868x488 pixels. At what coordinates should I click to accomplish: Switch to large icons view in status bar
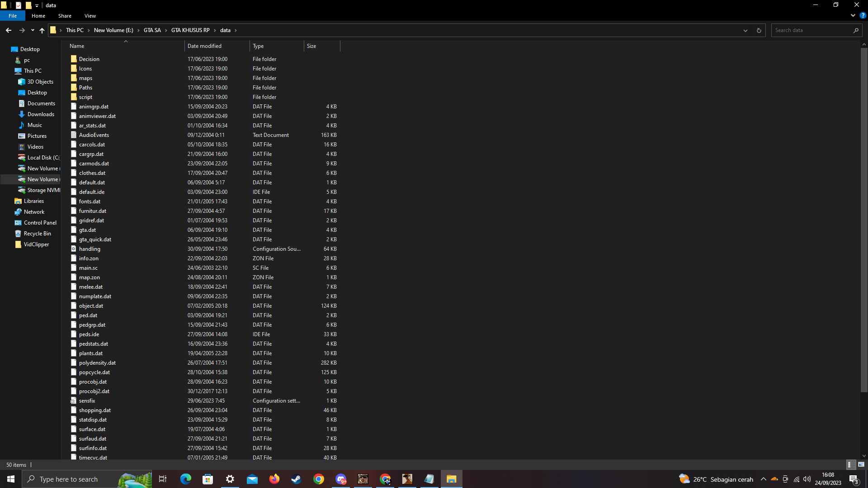861,465
